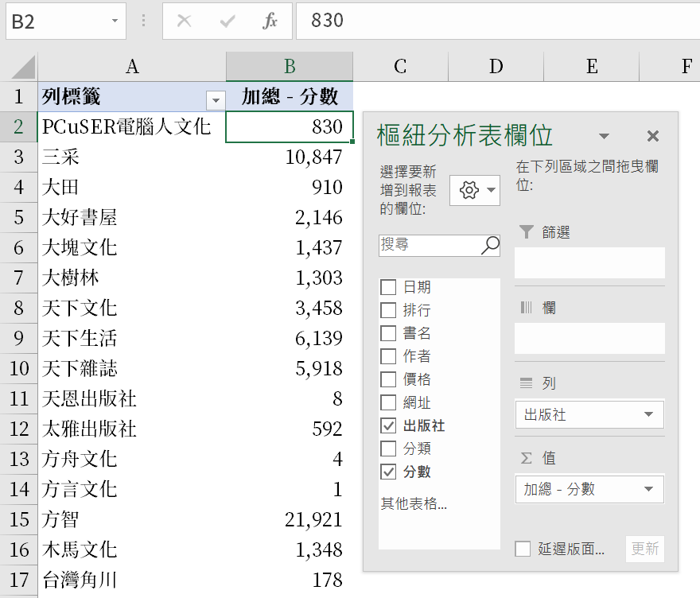Select cell with 木馬文化
The image size is (700, 598).
click(x=132, y=549)
